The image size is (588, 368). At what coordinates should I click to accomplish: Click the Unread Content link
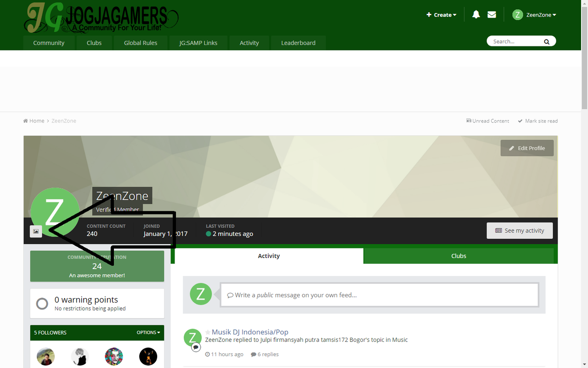click(487, 121)
